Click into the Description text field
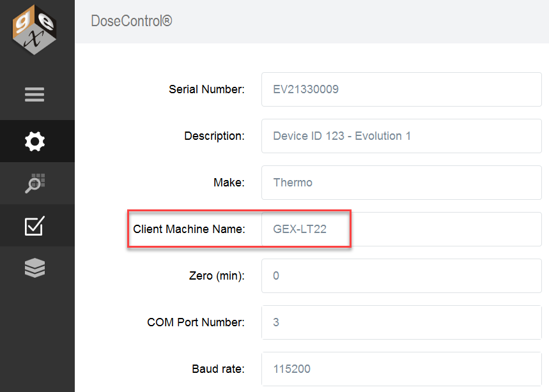This screenshot has height=392, width=549. 401,136
